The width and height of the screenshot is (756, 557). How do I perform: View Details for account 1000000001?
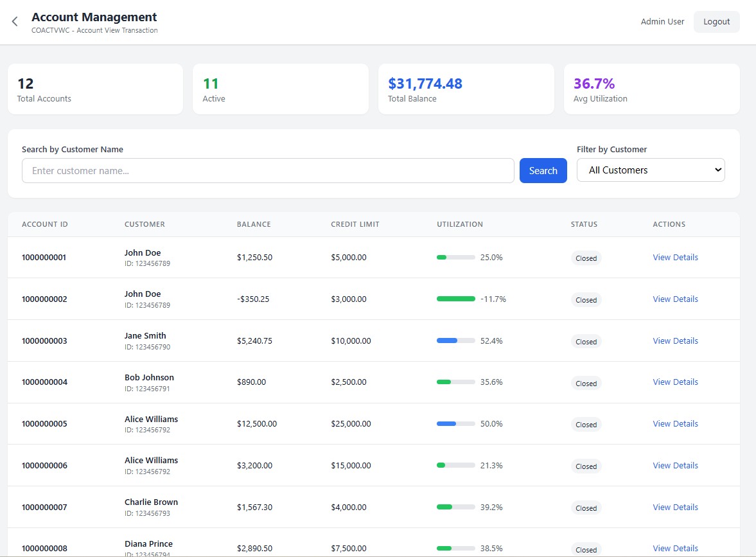tap(675, 257)
